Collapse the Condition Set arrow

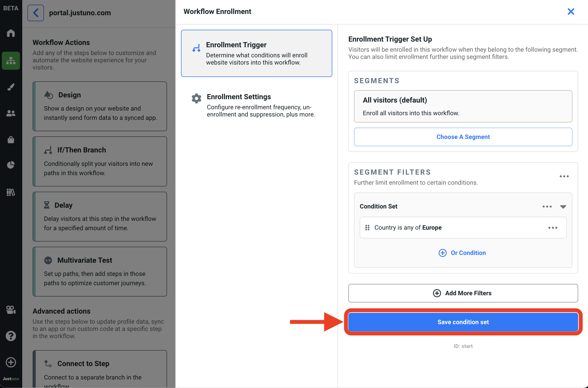pos(563,207)
